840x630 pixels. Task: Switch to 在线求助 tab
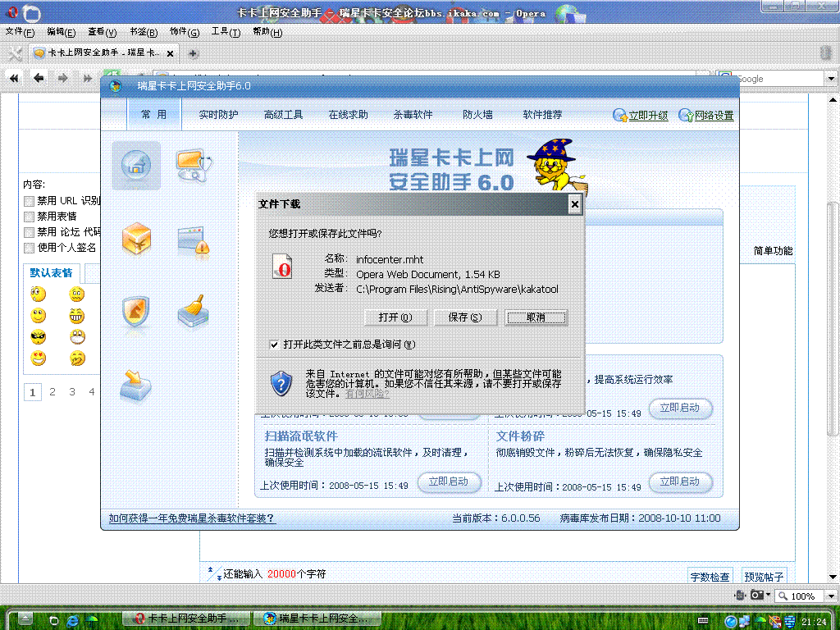click(x=348, y=115)
